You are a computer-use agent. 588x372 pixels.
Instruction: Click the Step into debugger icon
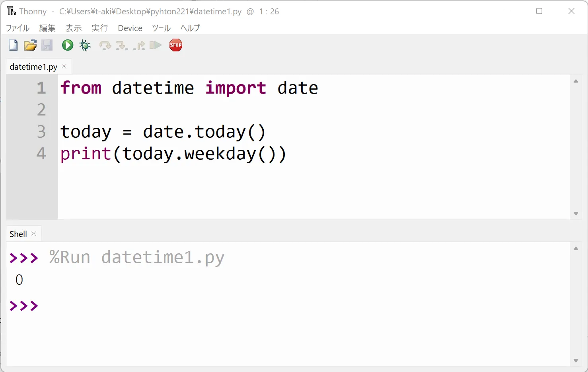(122, 45)
